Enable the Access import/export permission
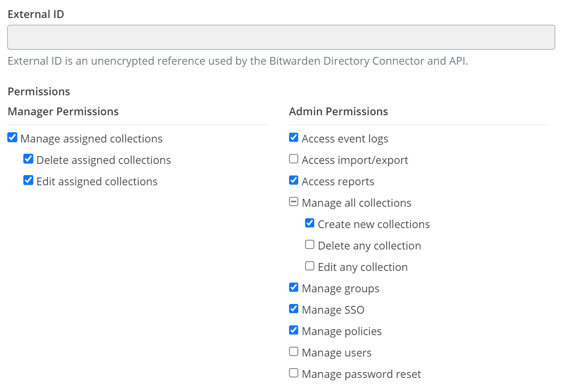Viewport: 562px width, 392px height. 293,159
